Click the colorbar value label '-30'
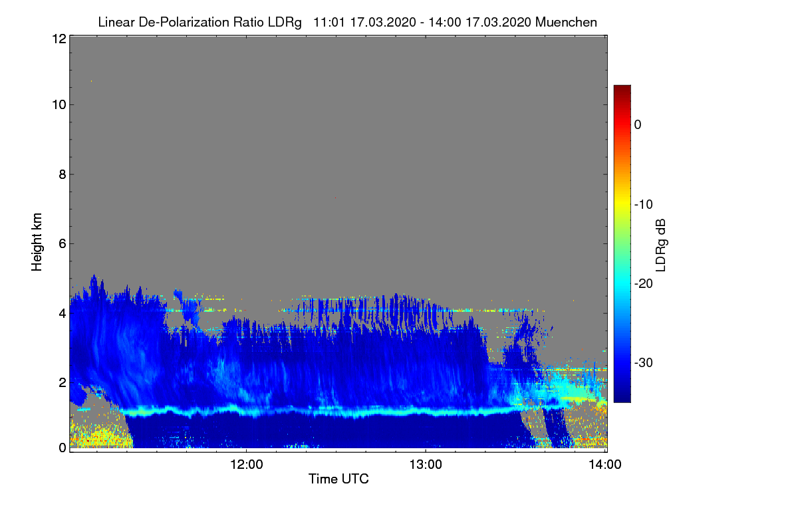798x532 pixels. click(x=643, y=362)
